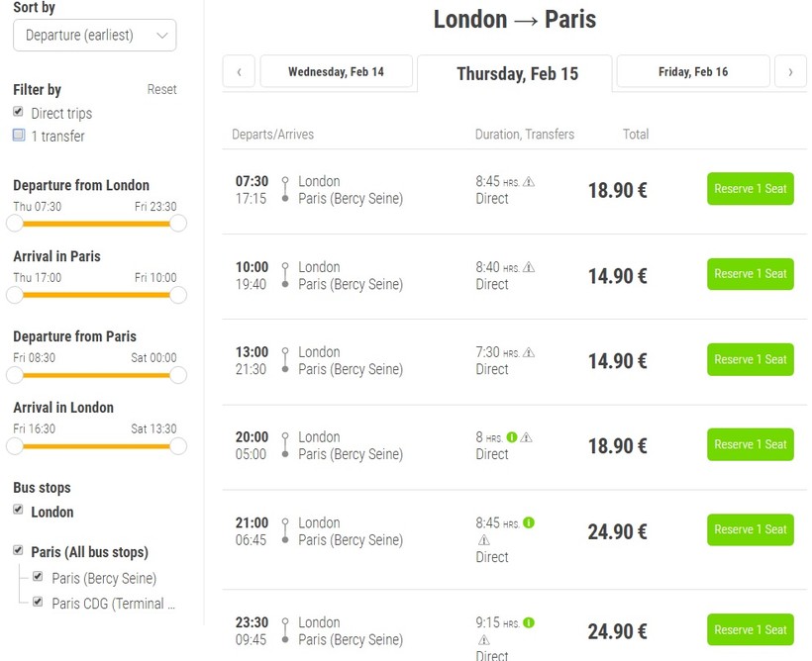Image resolution: width=812 pixels, height=661 pixels.
Task: Uncheck the Direct trips filter
Action: [x=19, y=112]
